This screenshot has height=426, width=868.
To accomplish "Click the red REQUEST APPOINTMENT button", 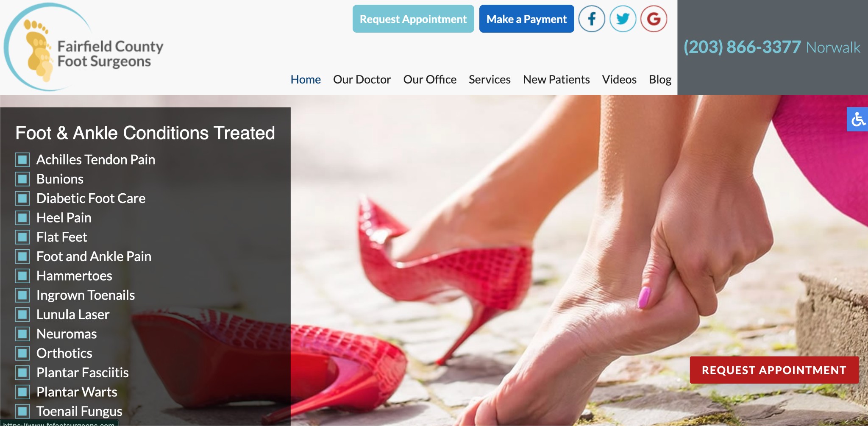I will click(774, 370).
